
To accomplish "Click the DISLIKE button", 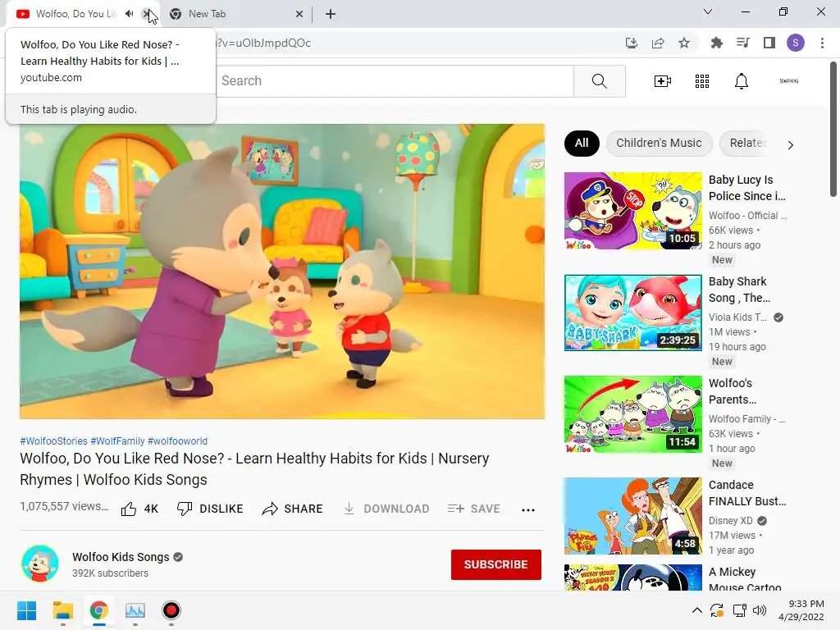I will point(210,509).
